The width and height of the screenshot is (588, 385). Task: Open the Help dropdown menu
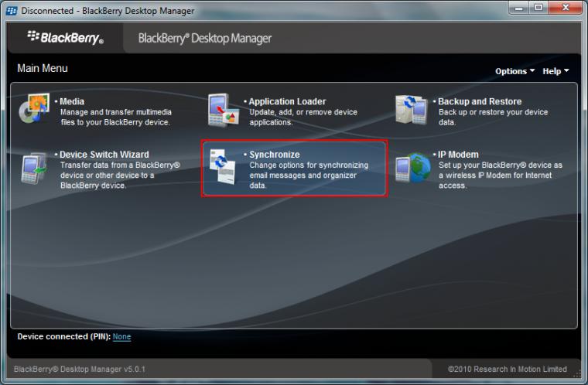tap(556, 71)
